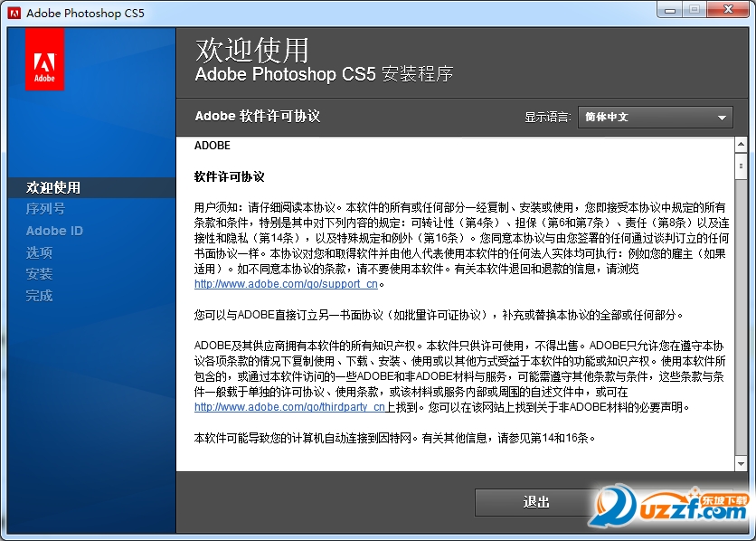Click the Adobe icon in title bar
Screen dimensions: 756x541
(x=14, y=13)
